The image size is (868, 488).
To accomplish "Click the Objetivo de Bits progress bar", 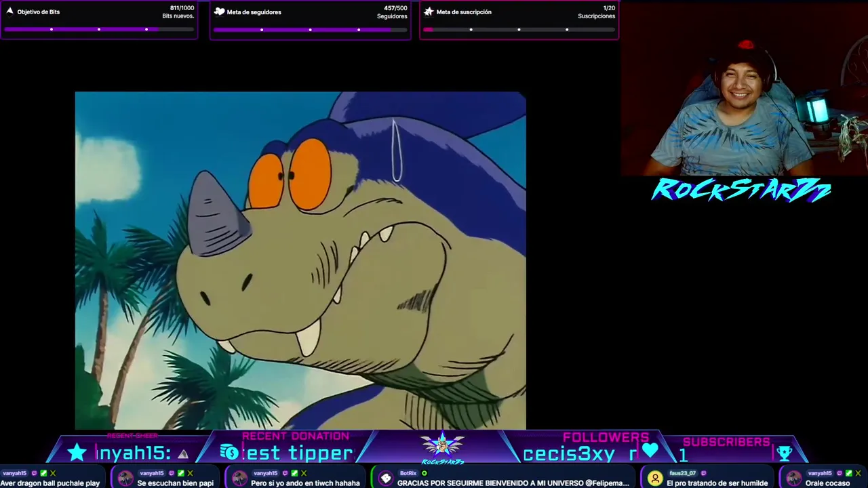I will pos(99,29).
